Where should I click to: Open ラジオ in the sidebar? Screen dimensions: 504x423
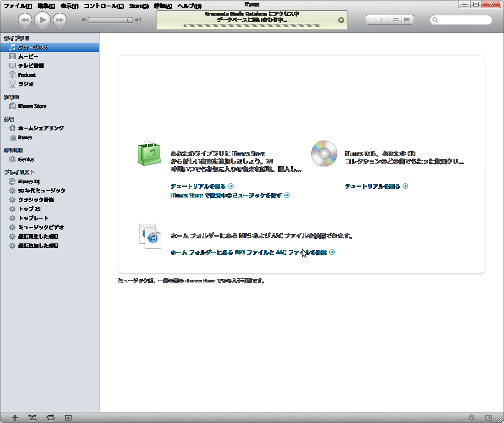50,84
